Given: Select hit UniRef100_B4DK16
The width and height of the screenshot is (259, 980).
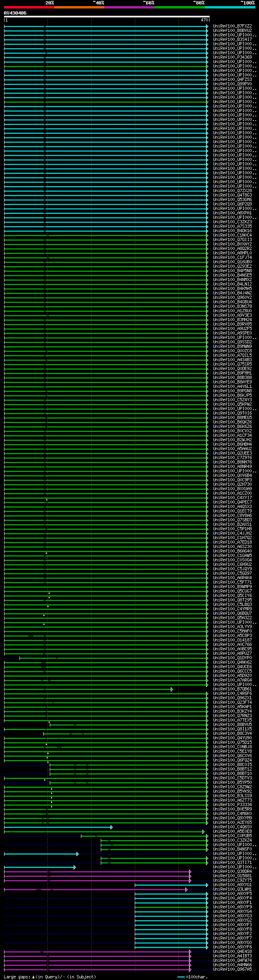Looking at the screenshot, I should (x=232, y=231).
